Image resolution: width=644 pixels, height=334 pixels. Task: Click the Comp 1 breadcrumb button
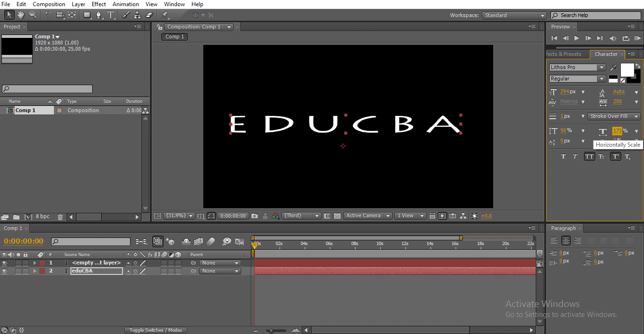[174, 36]
